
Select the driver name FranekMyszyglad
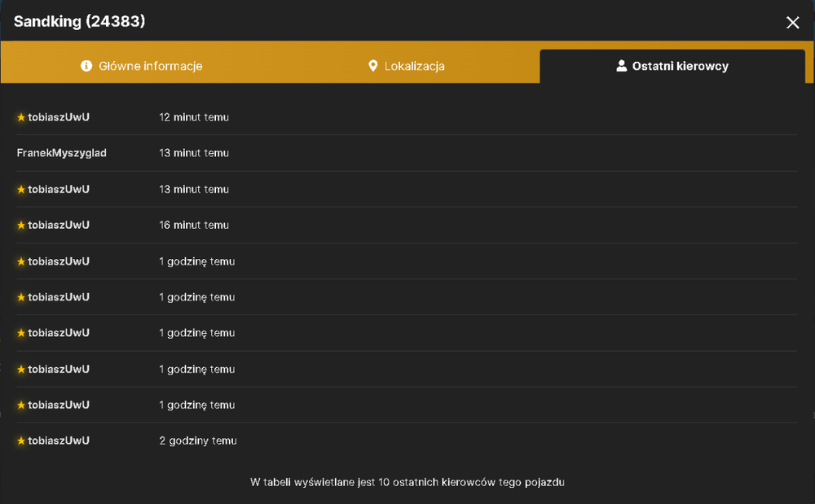click(x=61, y=153)
